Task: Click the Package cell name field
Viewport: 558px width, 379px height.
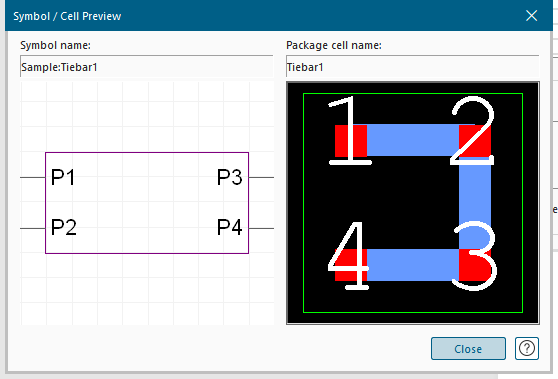Action: tap(412, 67)
